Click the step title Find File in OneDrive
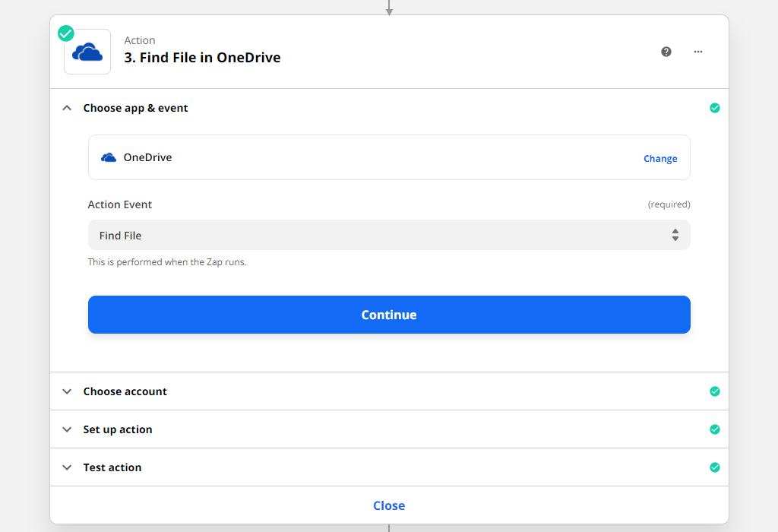The width and height of the screenshot is (778, 532). 203,58
